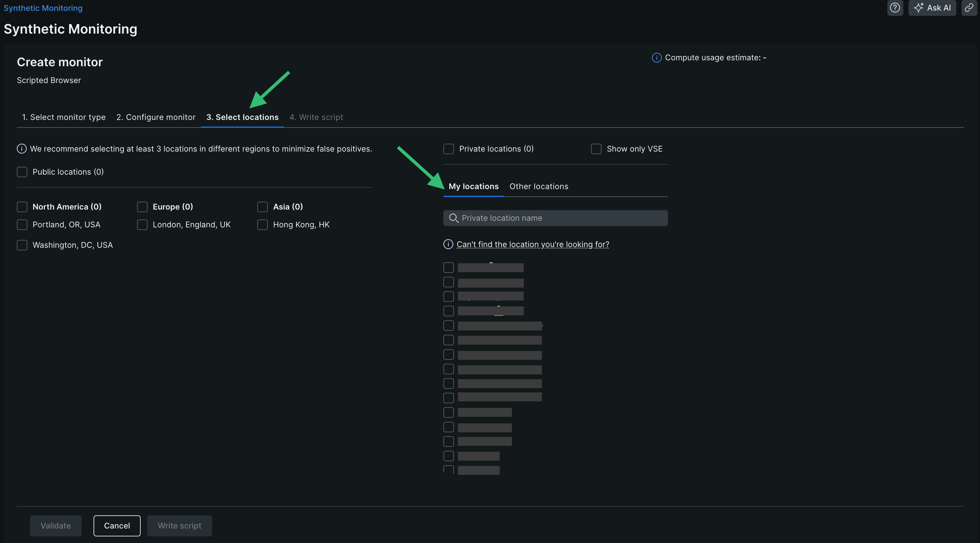Click the help question mark icon
980x543 pixels.
click(895, 8)
